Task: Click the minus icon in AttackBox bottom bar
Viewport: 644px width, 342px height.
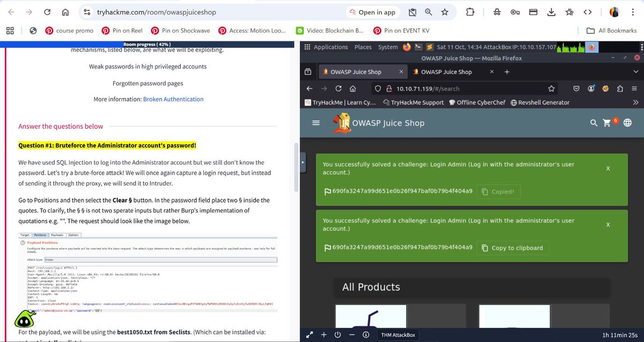Action: click(x=352, y=335)
